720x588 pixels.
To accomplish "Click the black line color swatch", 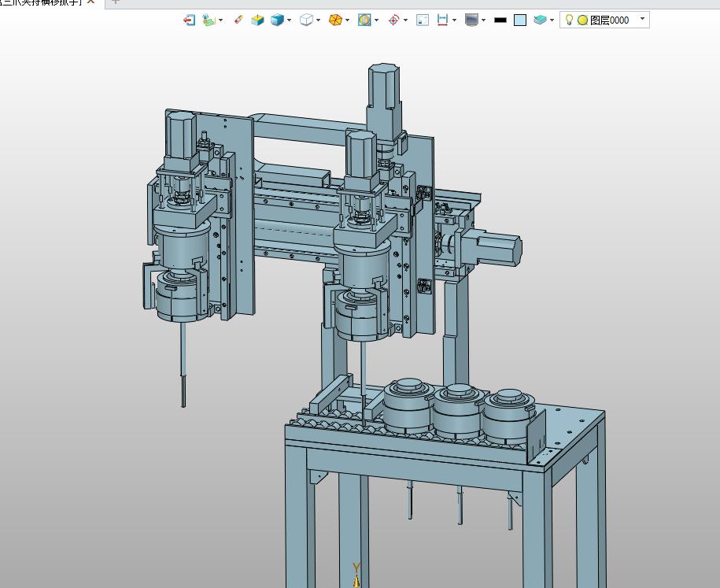I will [x=500, y=20].
